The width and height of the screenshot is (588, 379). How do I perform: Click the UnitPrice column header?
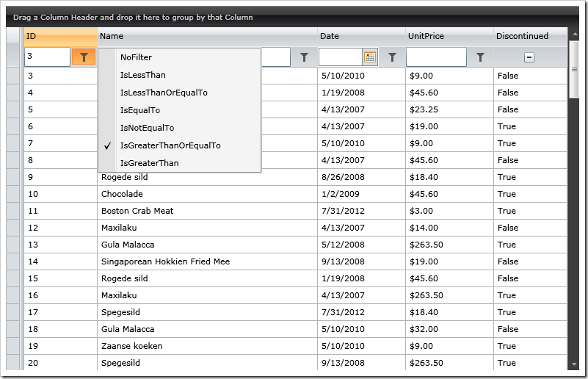coord(449,36)
